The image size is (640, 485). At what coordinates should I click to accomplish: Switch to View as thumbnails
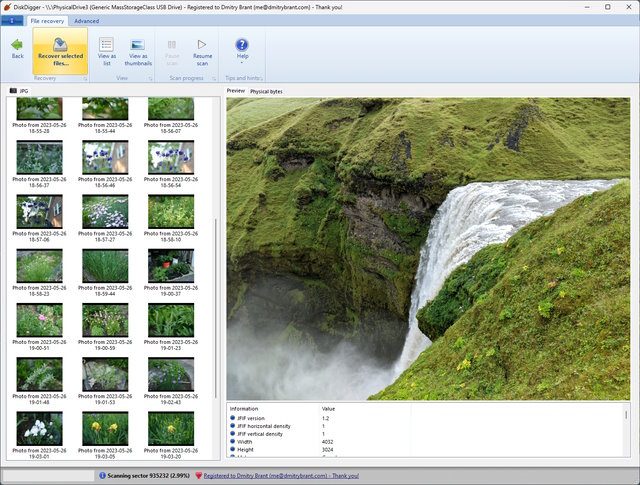tap(138, 50)
